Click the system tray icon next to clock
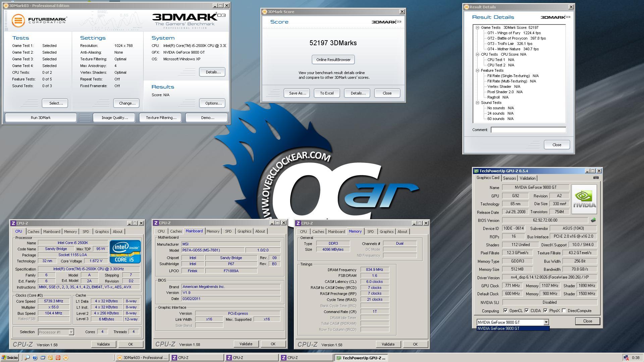The height and width of the screenshot is (362, 644). point(626,358)
